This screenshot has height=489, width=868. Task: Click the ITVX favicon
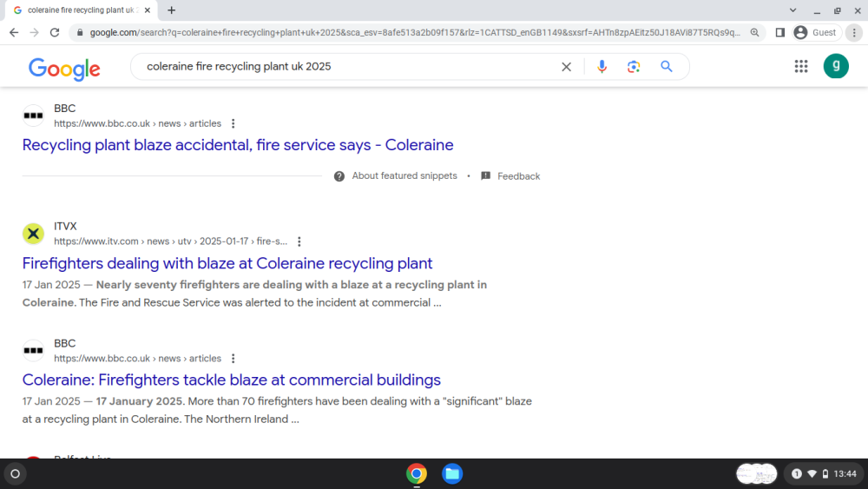click(x=33, y=234)
